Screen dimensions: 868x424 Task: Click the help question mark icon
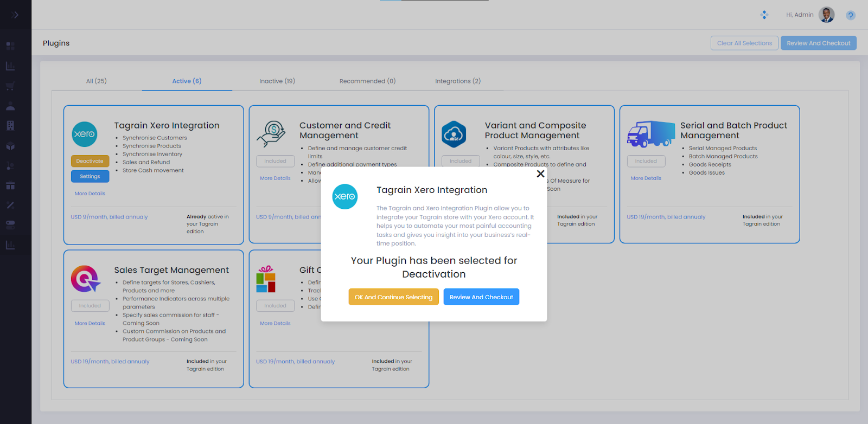[x=851, y=15]
